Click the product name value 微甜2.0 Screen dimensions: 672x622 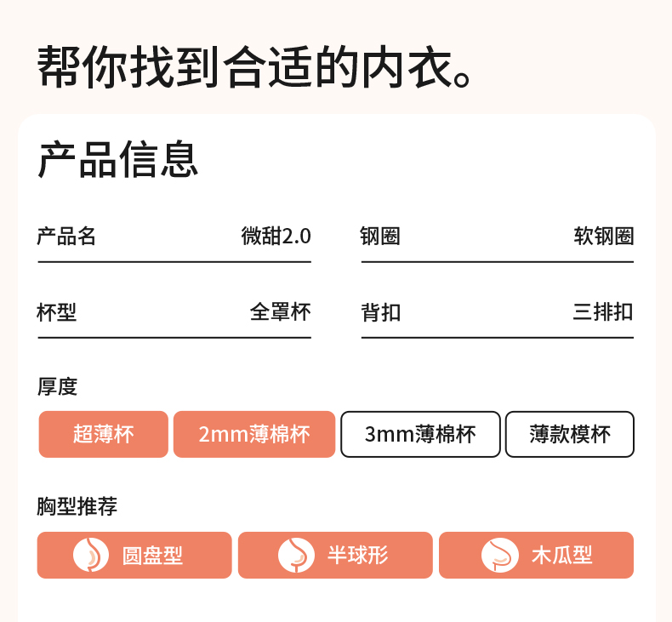point(276,237)
